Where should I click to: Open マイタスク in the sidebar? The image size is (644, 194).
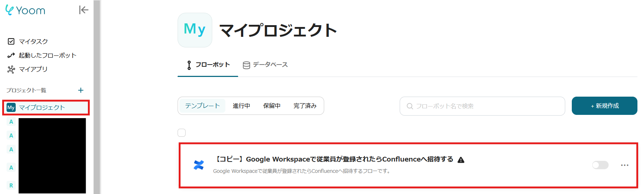(33, 42)
